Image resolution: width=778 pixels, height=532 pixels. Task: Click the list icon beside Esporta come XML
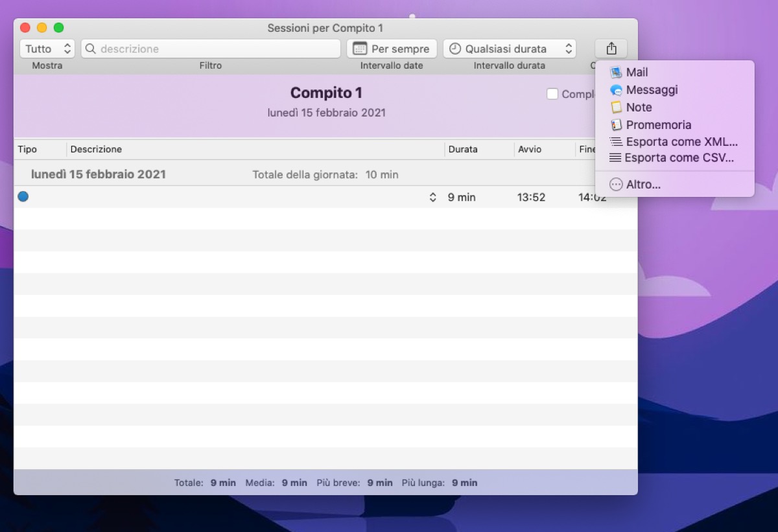(x=616, y=141)
